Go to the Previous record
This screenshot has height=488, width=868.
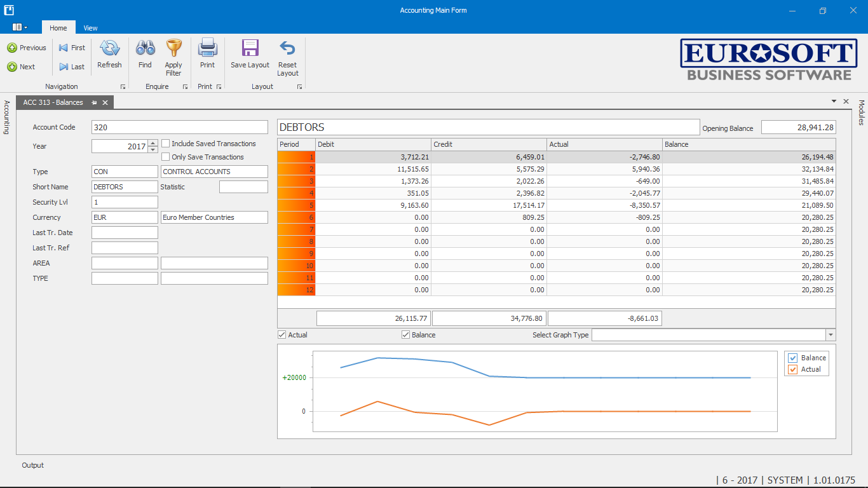(27, 48)
